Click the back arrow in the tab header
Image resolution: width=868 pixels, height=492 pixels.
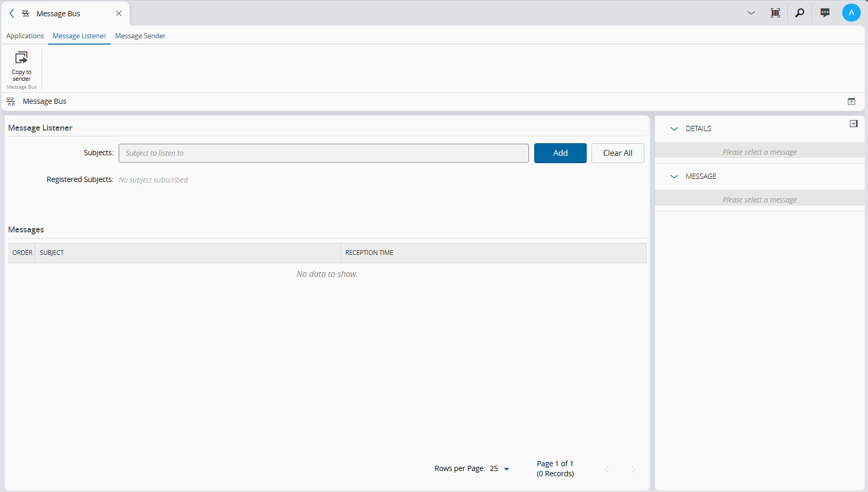[x=12, y=14]
